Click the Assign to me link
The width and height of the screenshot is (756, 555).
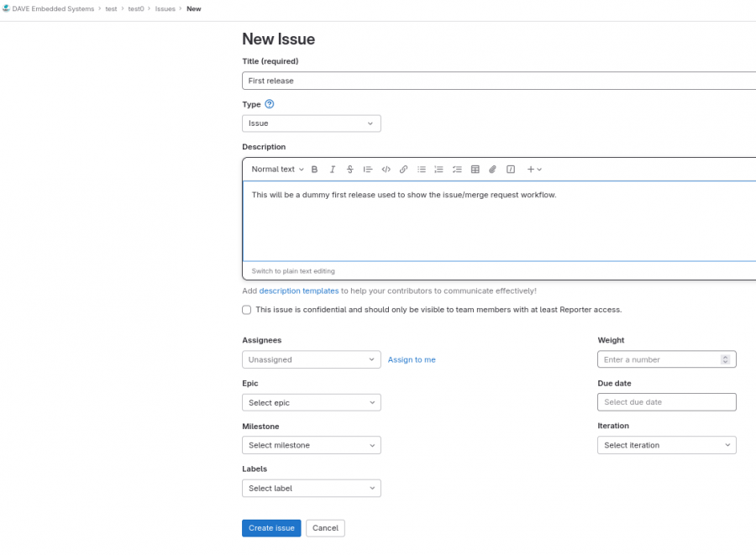coord(412,359)
